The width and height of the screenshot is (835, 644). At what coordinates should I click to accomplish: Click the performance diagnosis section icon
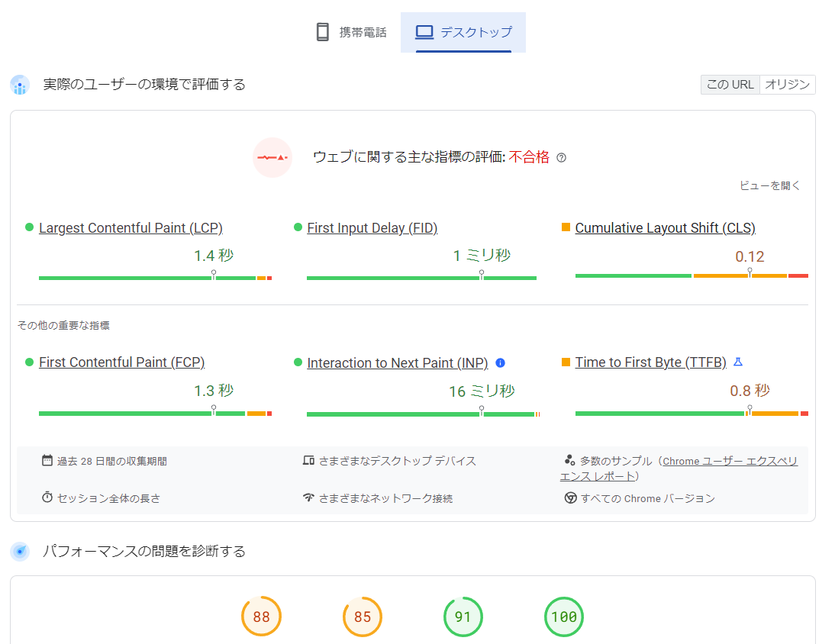point(20,552)
